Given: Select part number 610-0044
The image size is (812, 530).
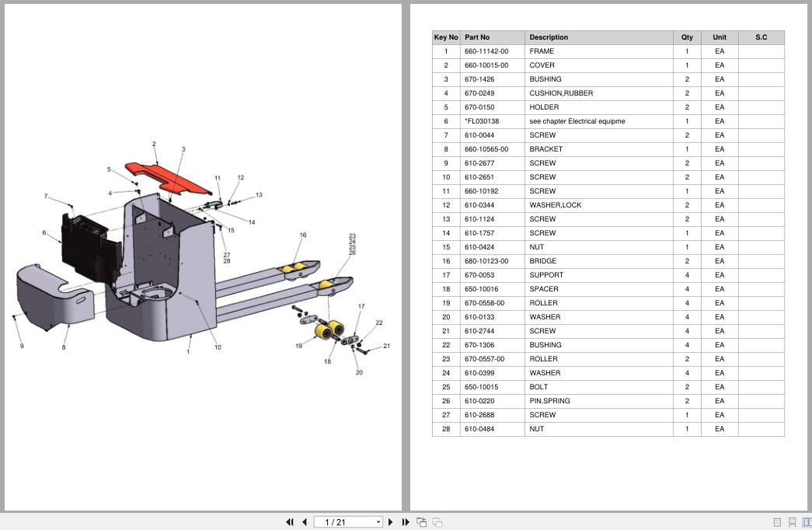Looking at the screenshot, I should coord(479,135).
